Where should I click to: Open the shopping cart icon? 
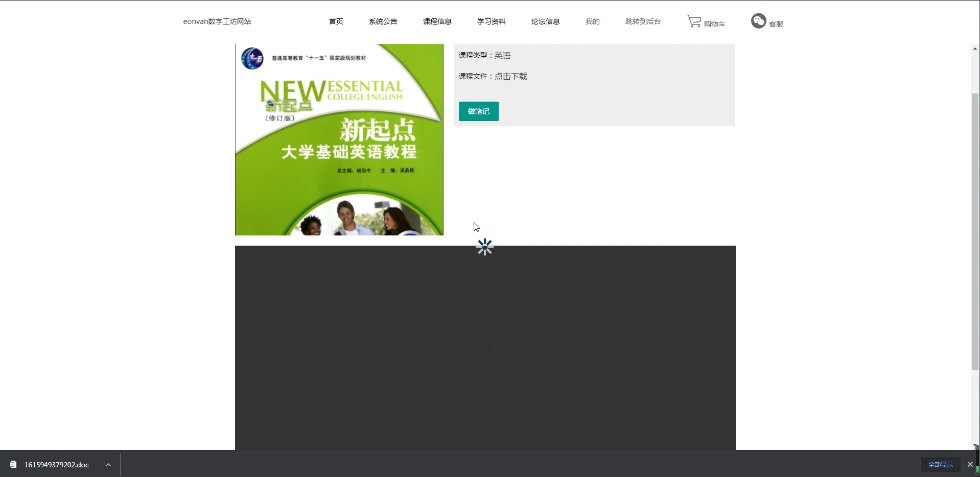(694, 21)
